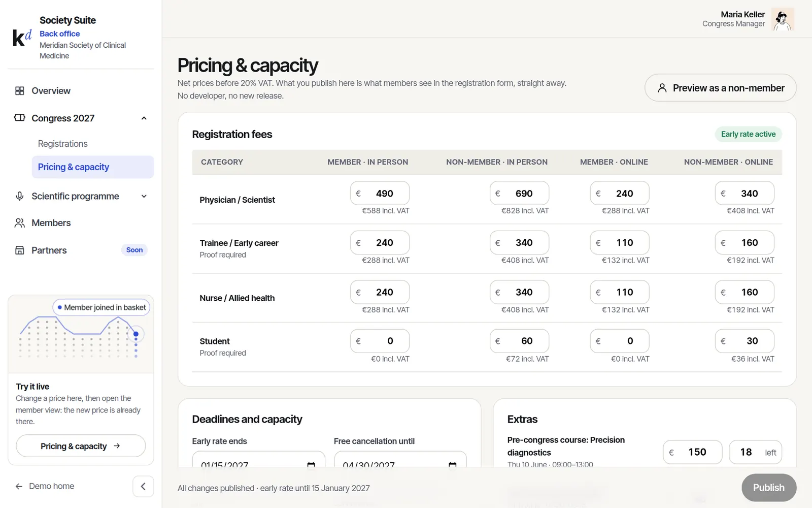Edit Student non-member in-person fee 60
812x508 pixels.
pyautogui.click(x=519, y=341)
